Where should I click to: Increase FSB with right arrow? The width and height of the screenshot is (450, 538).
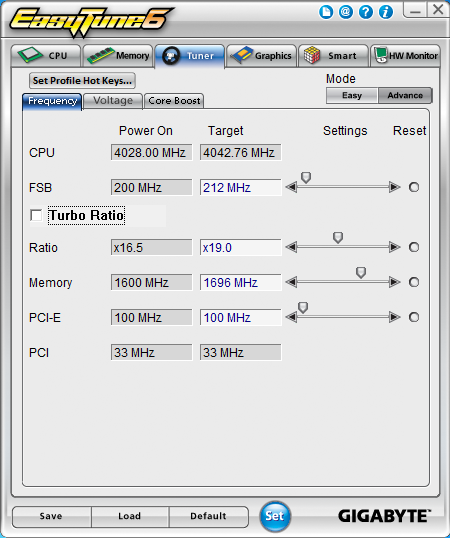[395, 187]
